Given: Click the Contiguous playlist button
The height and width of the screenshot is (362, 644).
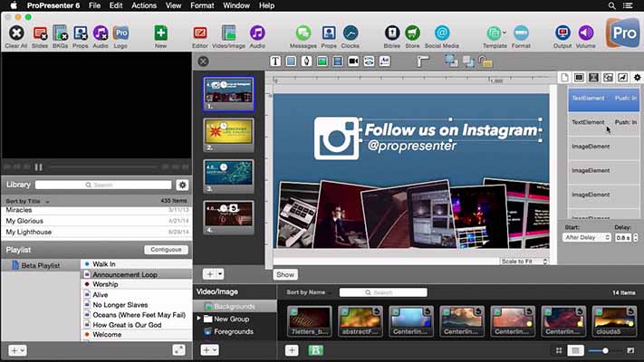Looking at the screenshot, I should pyautogui.click(x=166, y=250).
